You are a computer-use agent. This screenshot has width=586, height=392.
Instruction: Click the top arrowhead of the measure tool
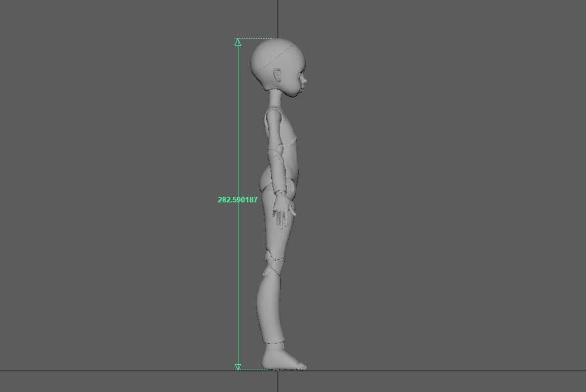(238, 42)
